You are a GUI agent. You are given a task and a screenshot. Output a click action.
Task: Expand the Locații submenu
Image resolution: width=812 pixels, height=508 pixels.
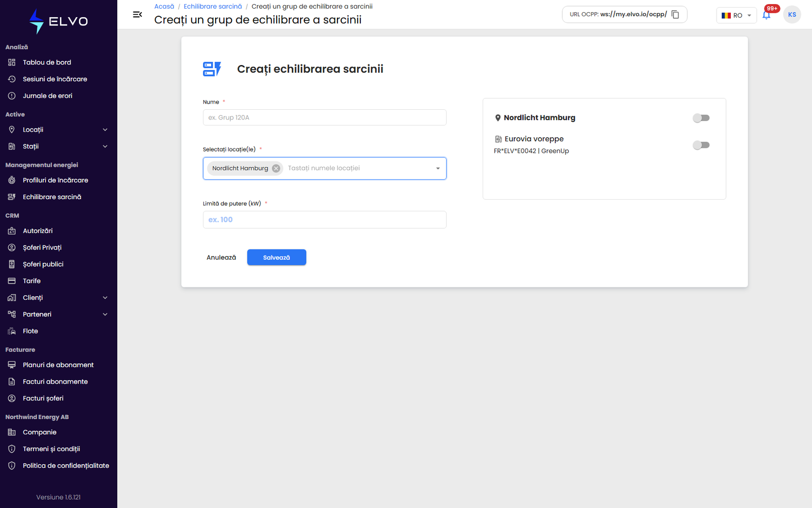click(105, 130)
